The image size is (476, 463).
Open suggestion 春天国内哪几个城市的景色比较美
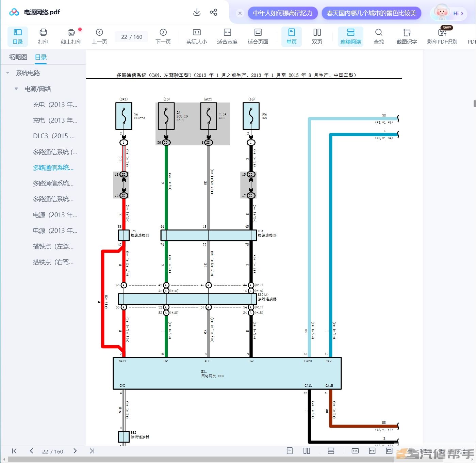tap(372, 13)
